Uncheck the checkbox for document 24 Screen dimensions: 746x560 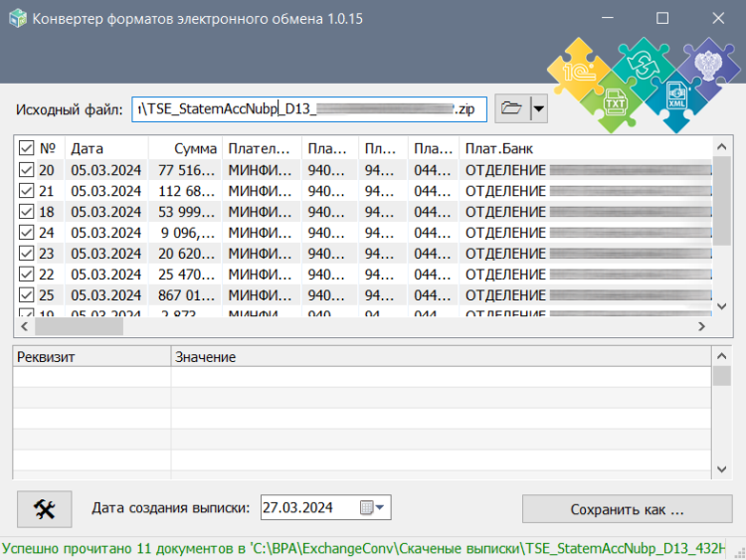[26, 233]
